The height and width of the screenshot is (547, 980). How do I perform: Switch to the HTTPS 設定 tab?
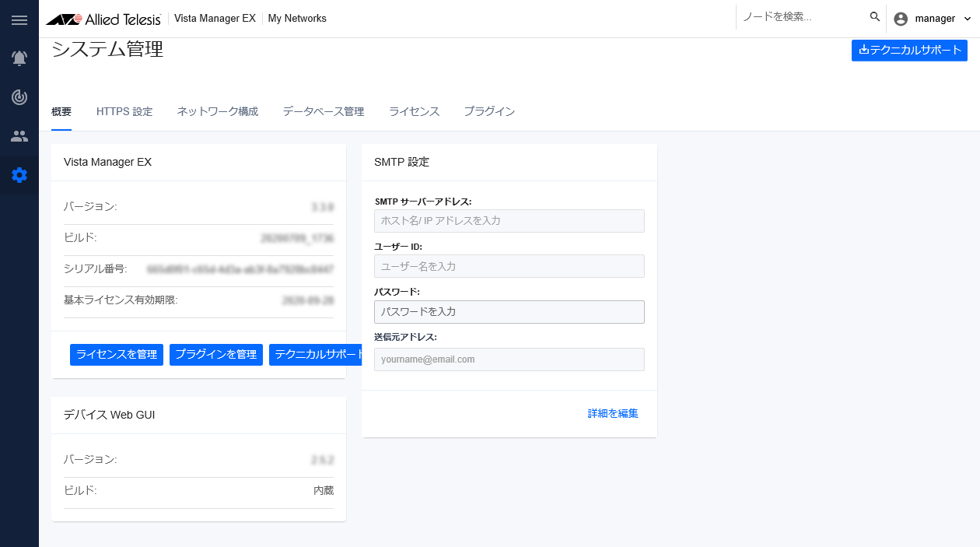pos(124,111)
